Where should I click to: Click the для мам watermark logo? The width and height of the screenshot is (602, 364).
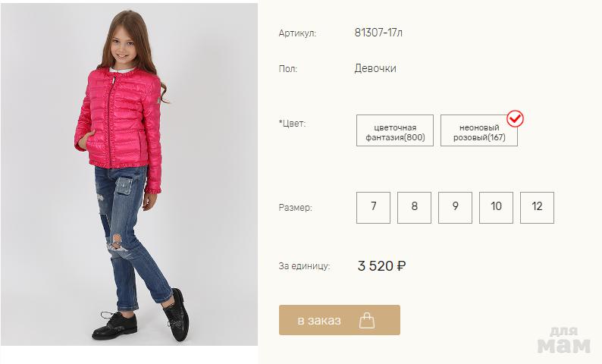[x=563, y=341]
